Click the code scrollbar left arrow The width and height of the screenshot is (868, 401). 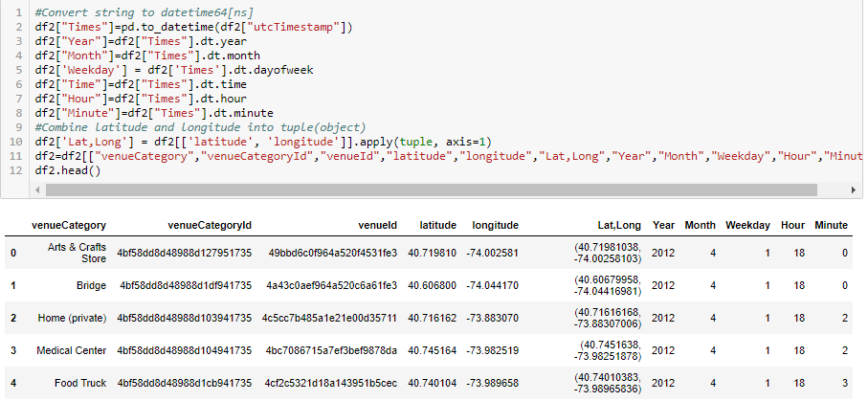(37, 190)
